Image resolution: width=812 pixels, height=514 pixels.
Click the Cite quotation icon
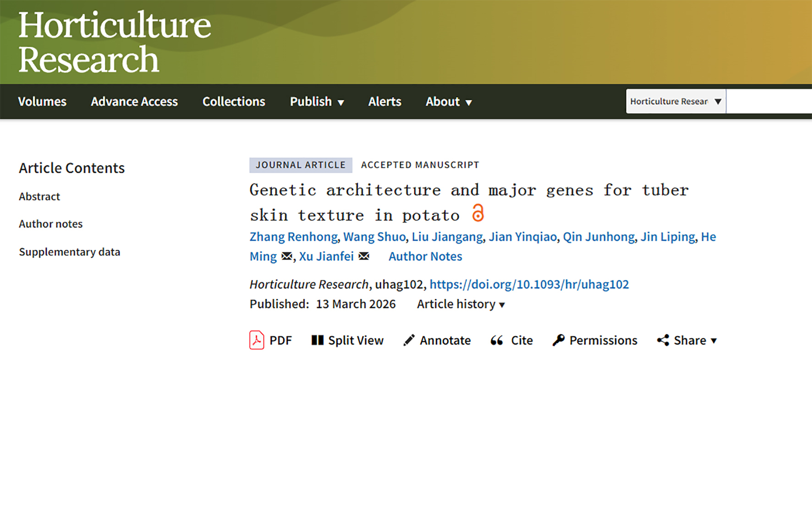(x=497, y=340)
